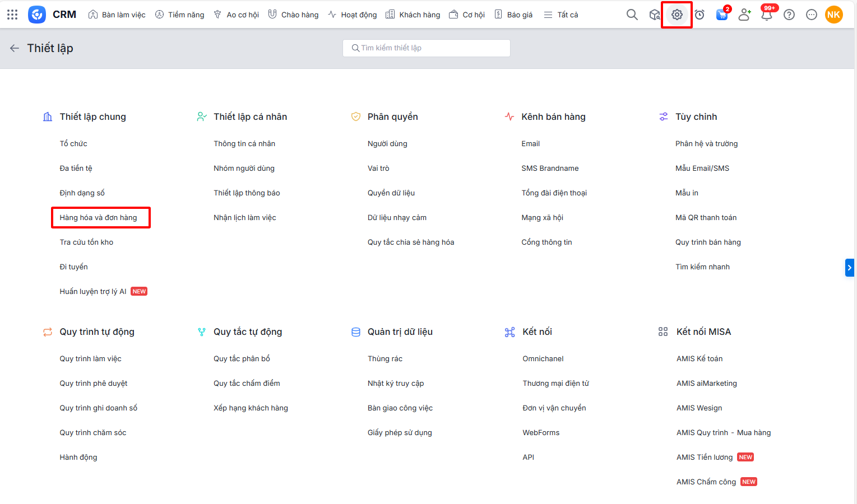
Task: Open the notifications bell icon
Action: click(x=767, y=15)
